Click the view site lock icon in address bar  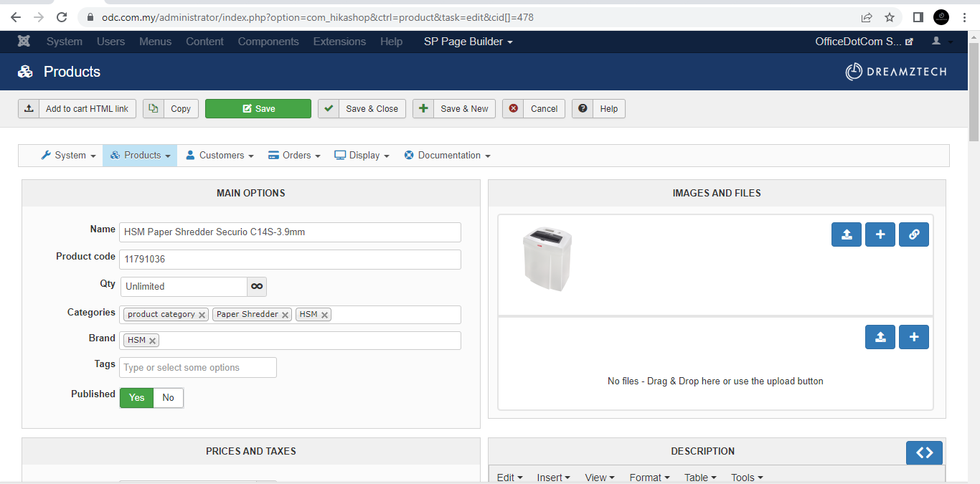90,17
